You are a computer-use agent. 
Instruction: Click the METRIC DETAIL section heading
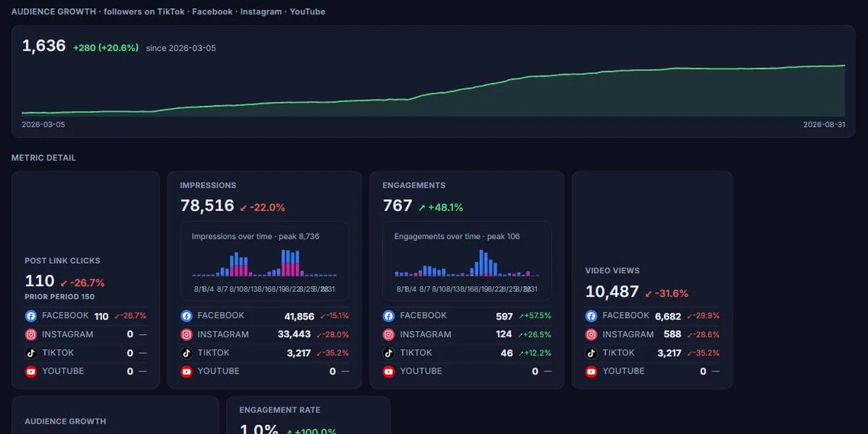43,158
